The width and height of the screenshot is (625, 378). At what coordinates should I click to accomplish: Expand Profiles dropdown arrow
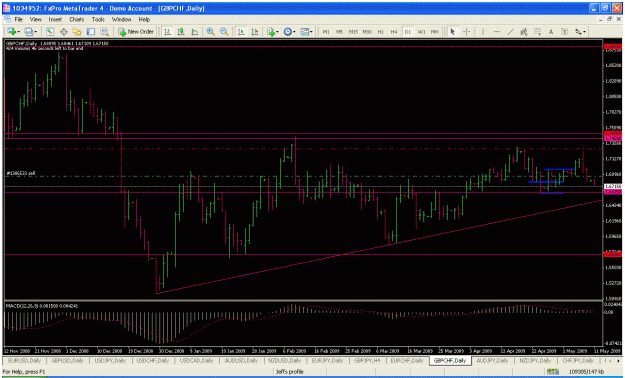[35, 32]
